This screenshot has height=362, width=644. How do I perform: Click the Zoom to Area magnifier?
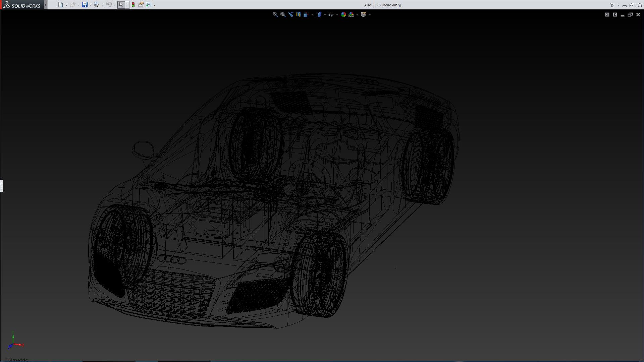(x=283, y=14)
